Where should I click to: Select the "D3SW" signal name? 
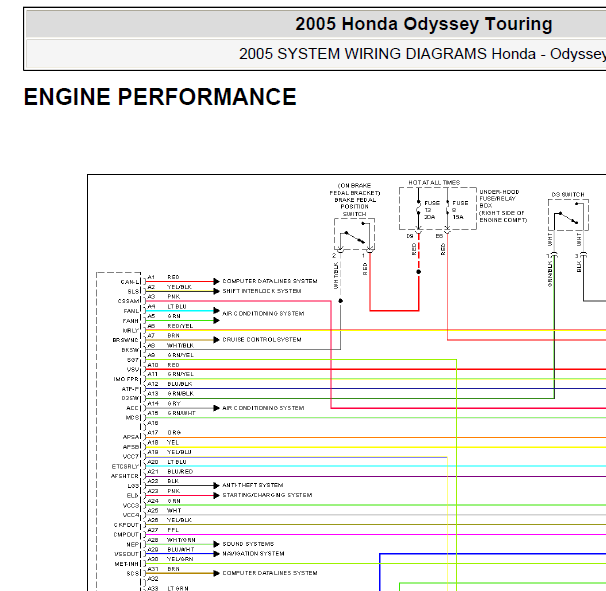tap(130, 399)
